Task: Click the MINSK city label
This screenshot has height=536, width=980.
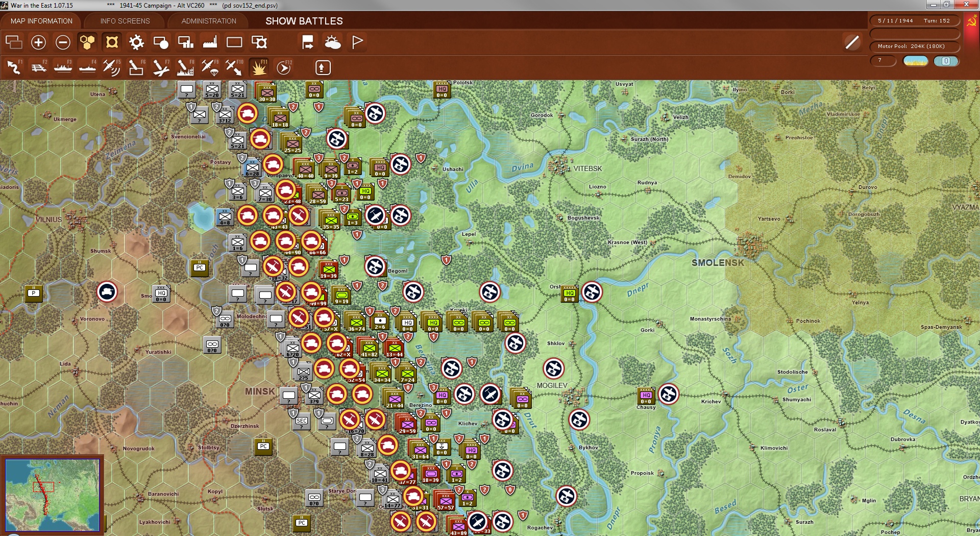Action: 260,392
